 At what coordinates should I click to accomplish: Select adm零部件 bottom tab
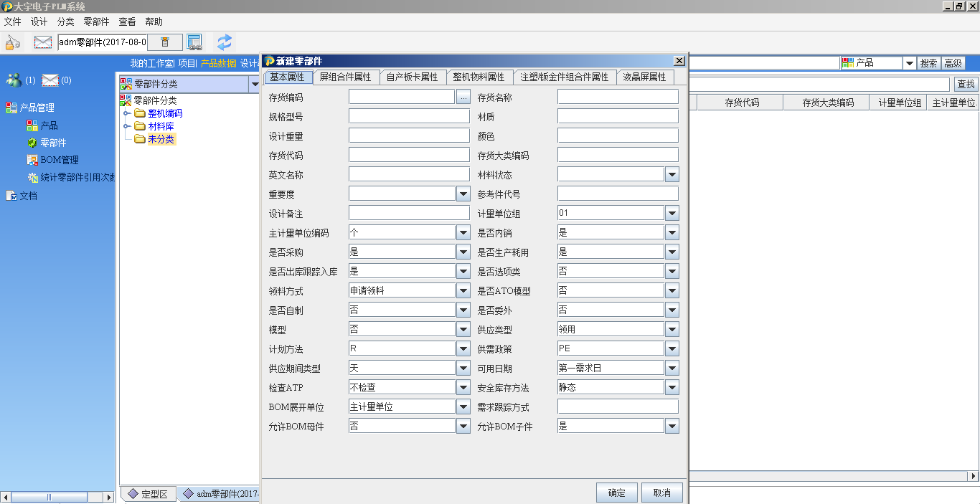[x=219, y=494]
